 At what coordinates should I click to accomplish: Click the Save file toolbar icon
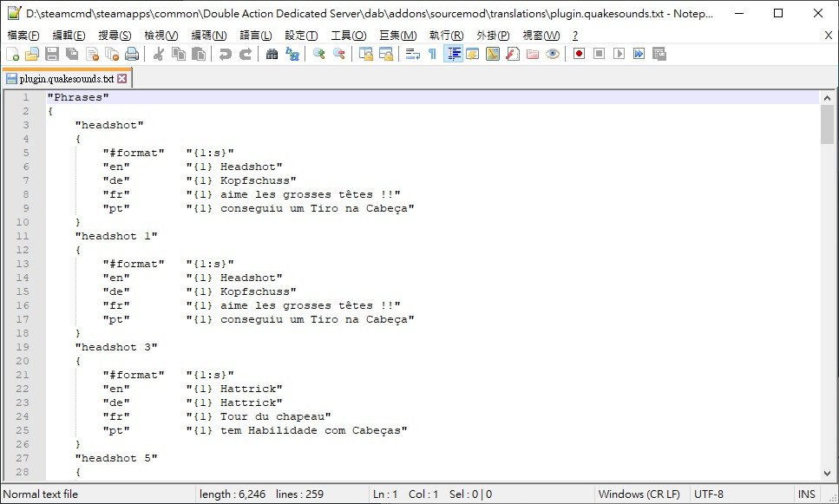click(51, 54)
